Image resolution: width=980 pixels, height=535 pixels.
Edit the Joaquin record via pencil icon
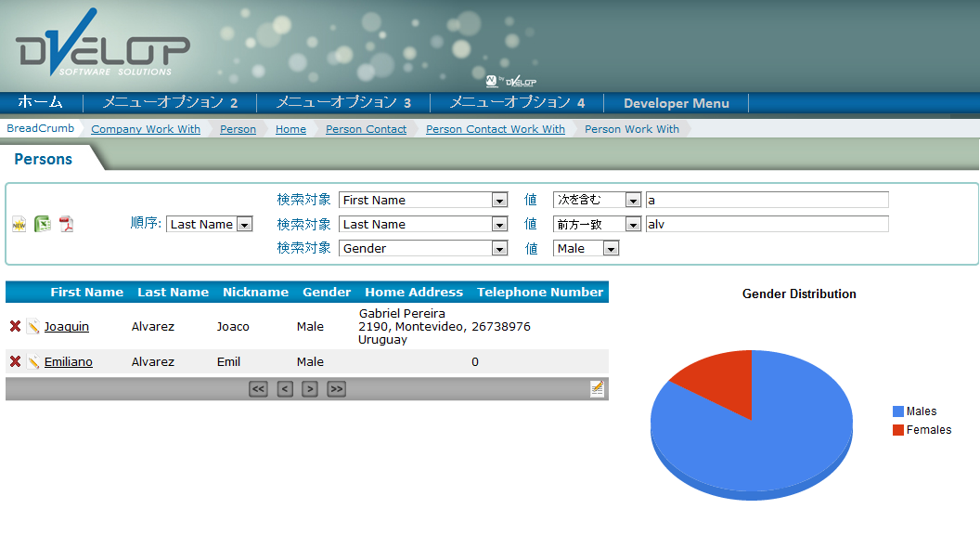click(x=32, y=326)
